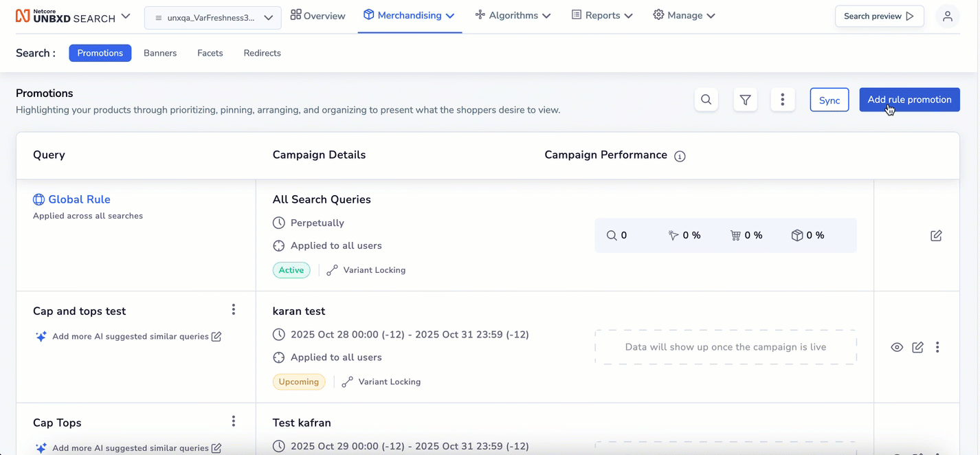
Task: Open the filter funnel icon
Action: [x=745, y=100]
